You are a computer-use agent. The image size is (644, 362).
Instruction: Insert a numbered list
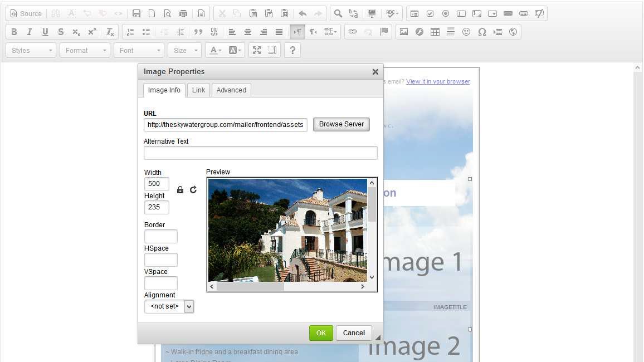(x=130, y=32)
